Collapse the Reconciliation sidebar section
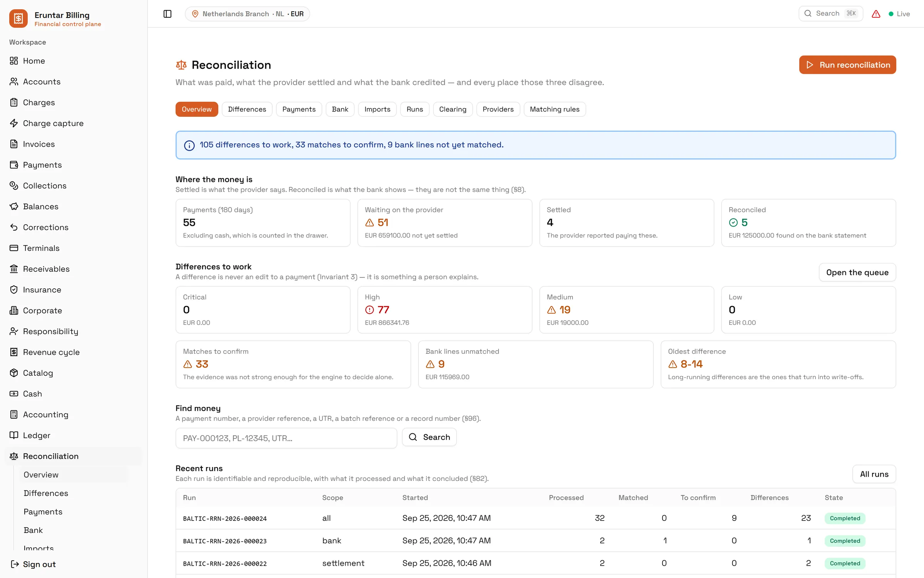The width and height of the screenshot is (924, 578). pyautogui.click(x=73, y=456)
